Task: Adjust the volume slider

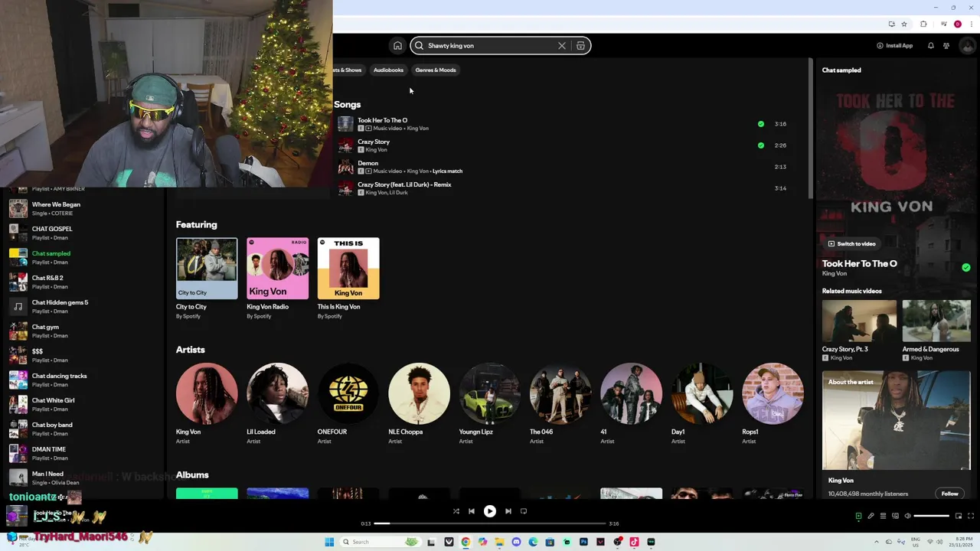Action: (x=932, y=516)
